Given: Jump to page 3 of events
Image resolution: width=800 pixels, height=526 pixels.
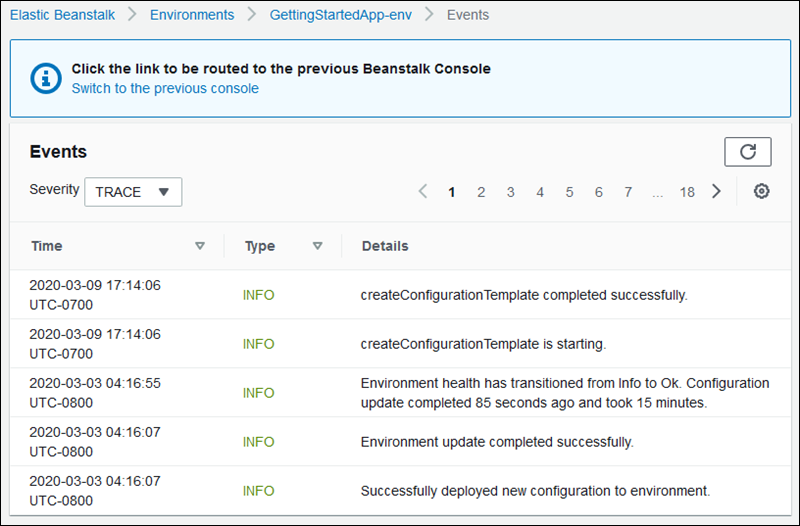Looking at the screenshot, I should (x=510, y=192).
